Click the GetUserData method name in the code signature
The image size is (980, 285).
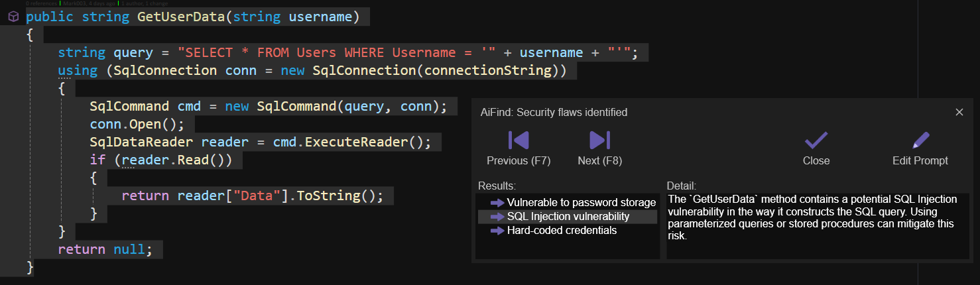181,17
